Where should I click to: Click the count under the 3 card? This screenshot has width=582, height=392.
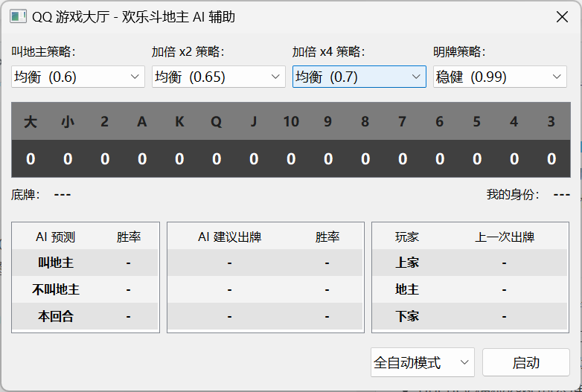click(x=551, y=158)
